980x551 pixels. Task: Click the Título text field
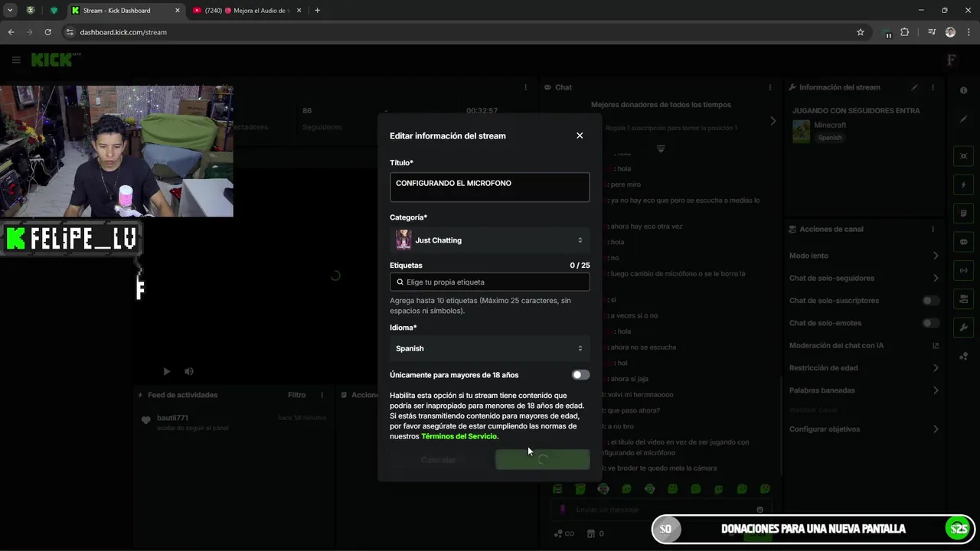pyautogui.click(x=489, y=187)
